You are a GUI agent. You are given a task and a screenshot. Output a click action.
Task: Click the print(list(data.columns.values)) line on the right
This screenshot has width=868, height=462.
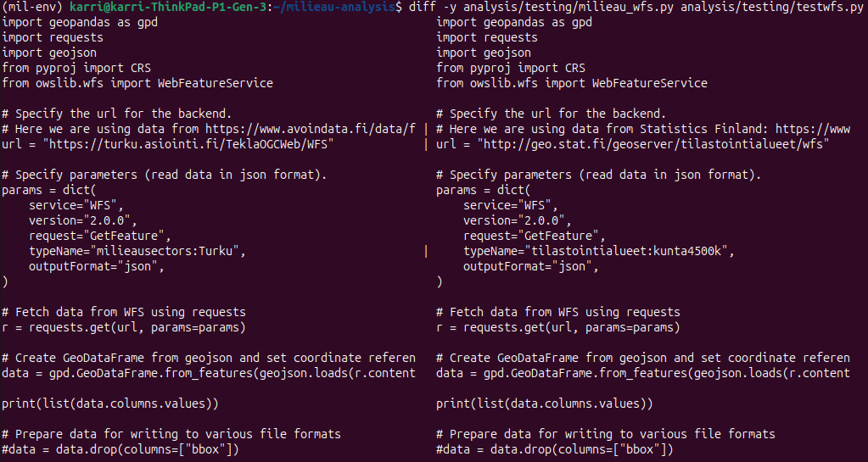[544, 404]
